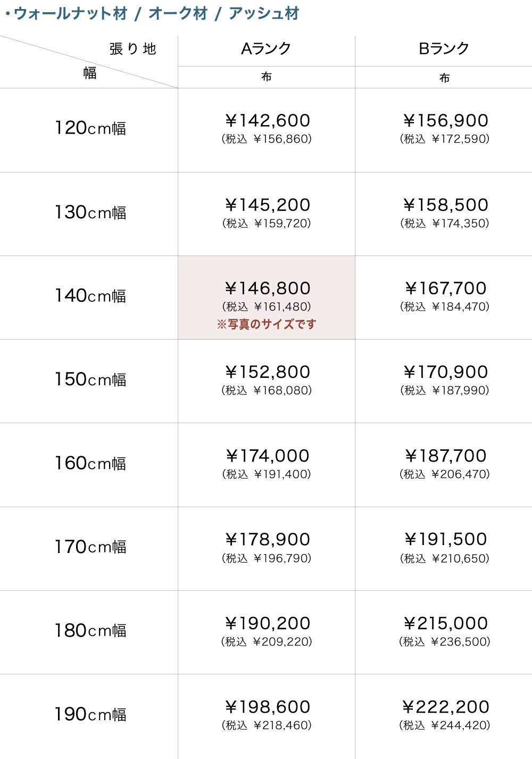Click the ¥156,900 price for 120cm B-rank

[445, 121]
